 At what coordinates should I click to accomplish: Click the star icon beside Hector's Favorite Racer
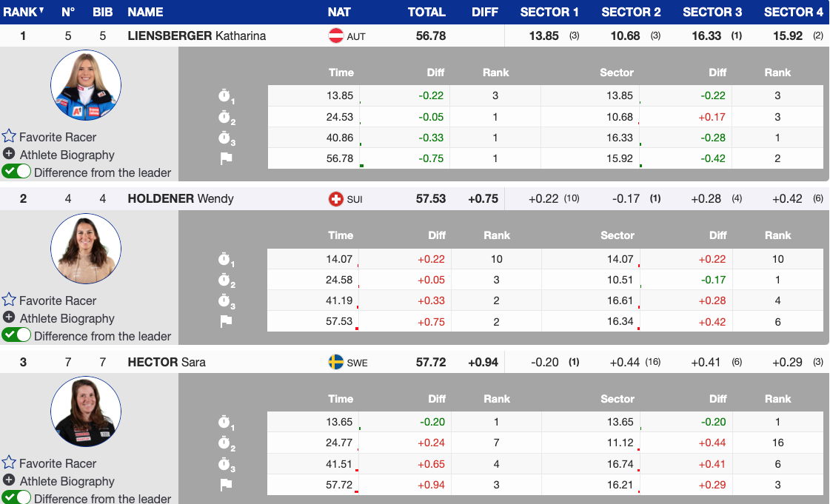pyautogui.click(x=9, y=463)
